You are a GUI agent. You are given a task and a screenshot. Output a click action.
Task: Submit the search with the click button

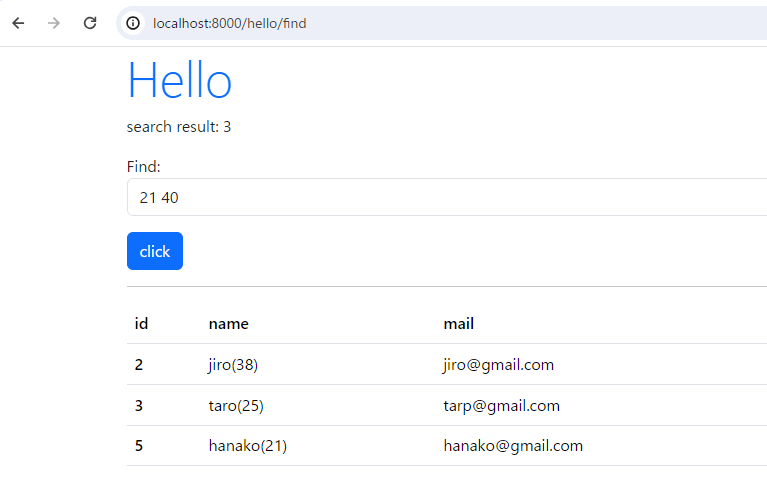tap(155, 251)
